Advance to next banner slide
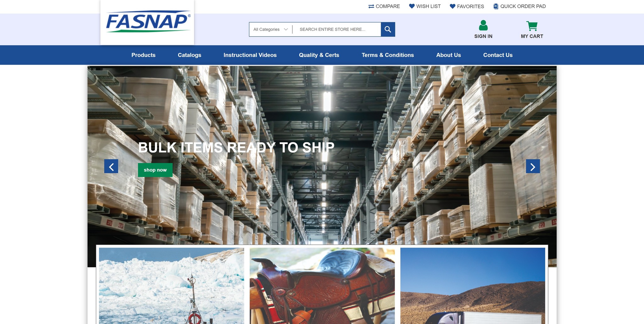Image resolution: width=644 pixels, height=324 pixels. [x=533, y=166]
